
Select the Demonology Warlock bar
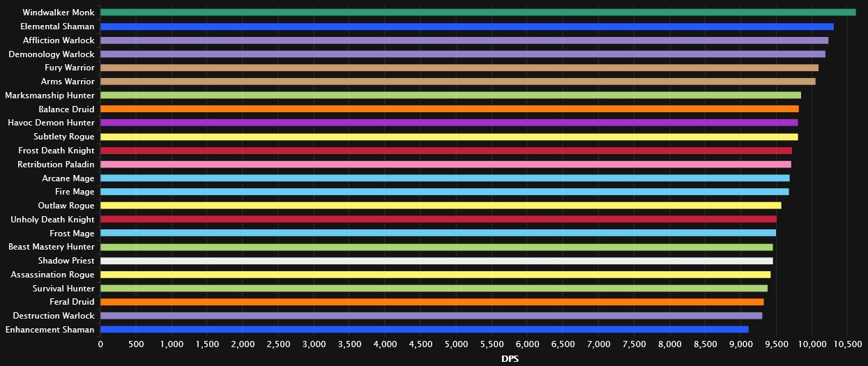point(463,54)
